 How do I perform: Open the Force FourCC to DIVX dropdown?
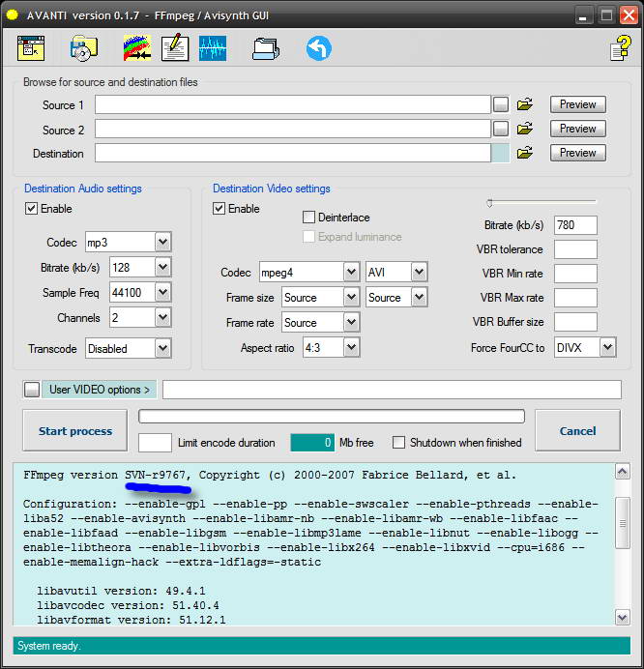click(x=607, y=347)
